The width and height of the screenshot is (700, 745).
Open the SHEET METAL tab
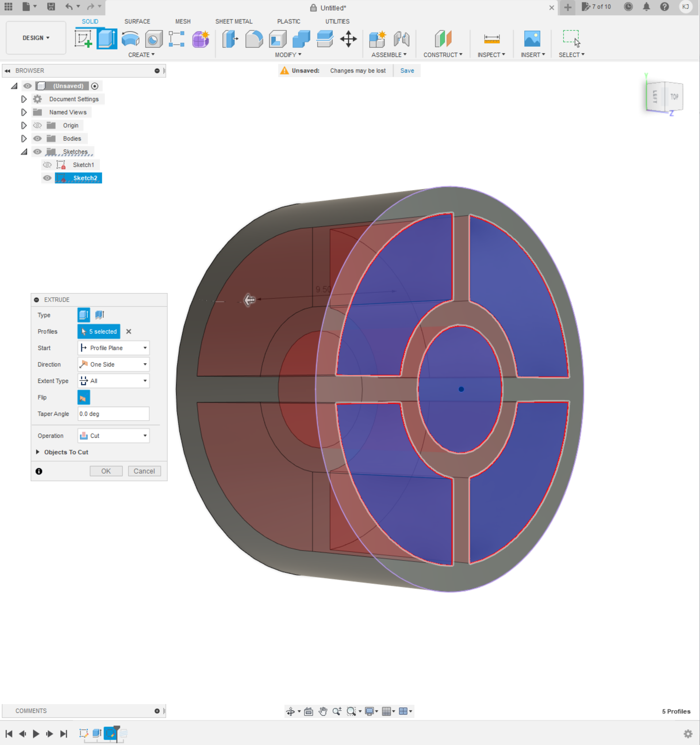(233, 21)
